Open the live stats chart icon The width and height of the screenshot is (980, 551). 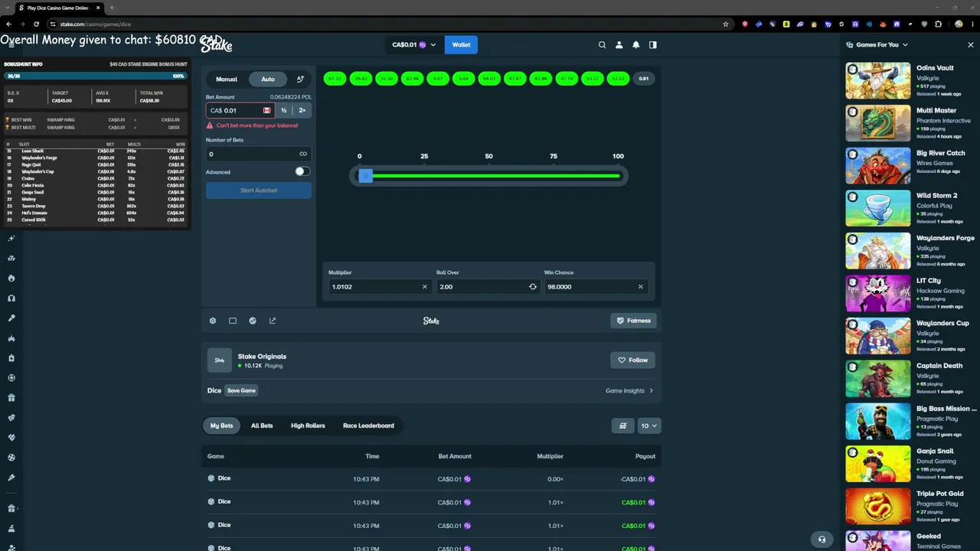253,321
